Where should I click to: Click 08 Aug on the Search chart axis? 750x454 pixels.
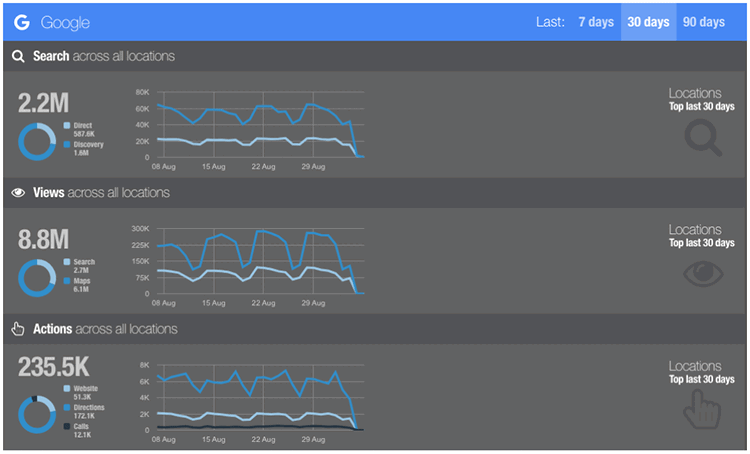point(164,166)
